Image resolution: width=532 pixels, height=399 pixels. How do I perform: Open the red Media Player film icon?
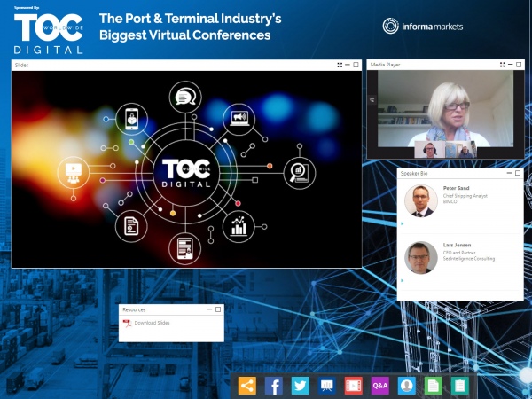pyautogui.click(x=353, y=386)
